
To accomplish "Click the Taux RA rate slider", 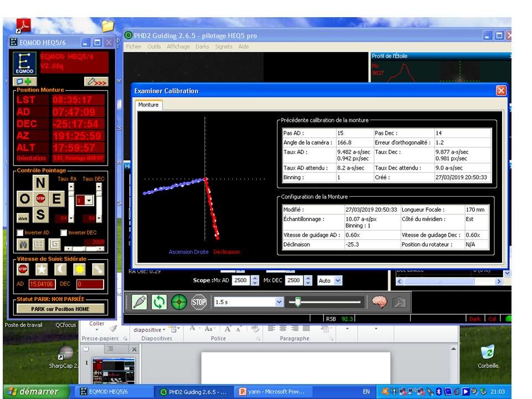I will coord(71,202).
